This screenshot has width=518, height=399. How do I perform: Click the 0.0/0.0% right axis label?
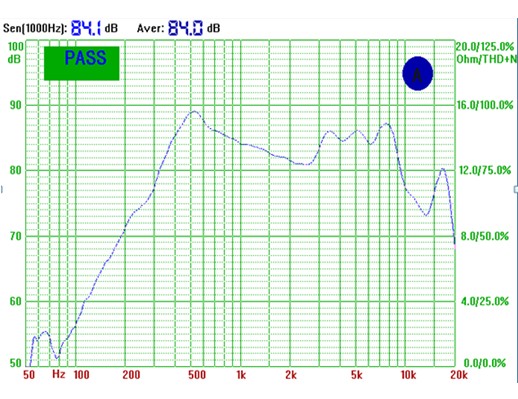(484, 363)
